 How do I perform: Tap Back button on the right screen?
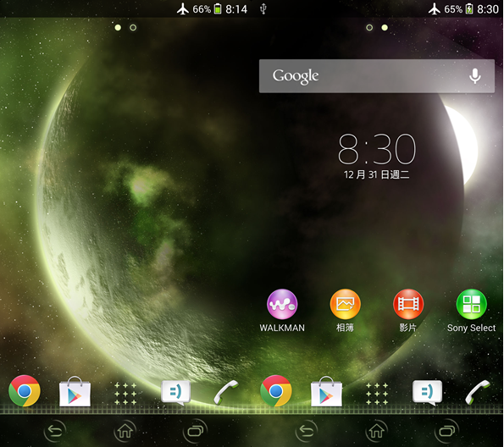coord(307,431)
